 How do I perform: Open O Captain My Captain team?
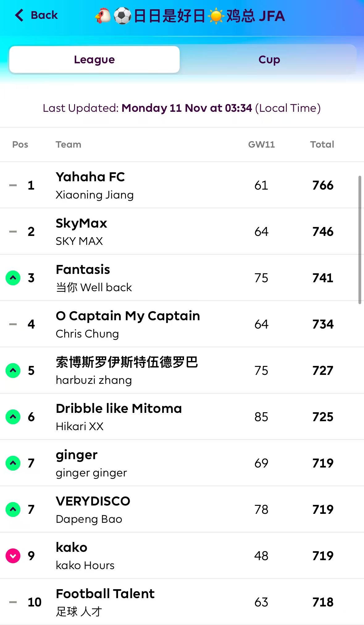(x=128, y=316)
